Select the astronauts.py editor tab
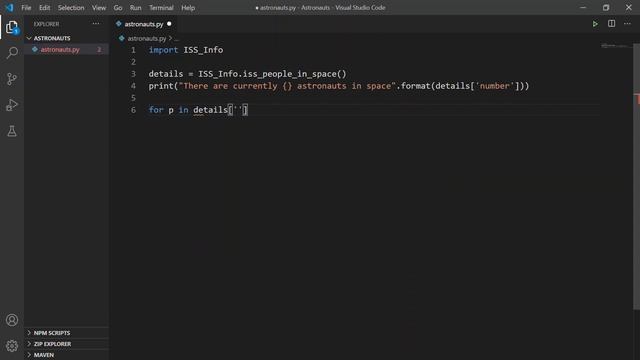Image resolution: width=640 pixels, height=360 pixels. pyautogui.click(x=143, y=24)
